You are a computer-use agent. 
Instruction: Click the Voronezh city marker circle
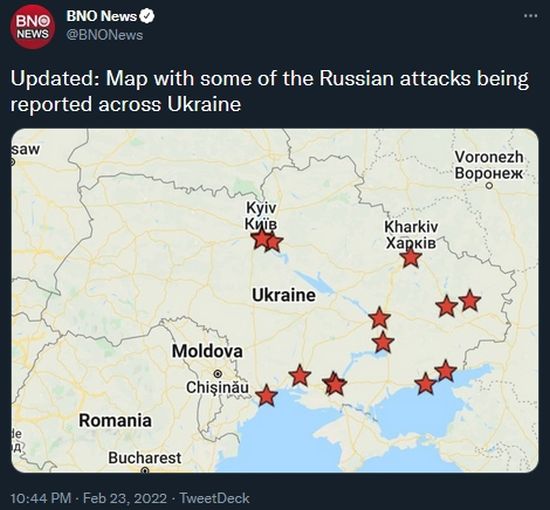point(489,186)
